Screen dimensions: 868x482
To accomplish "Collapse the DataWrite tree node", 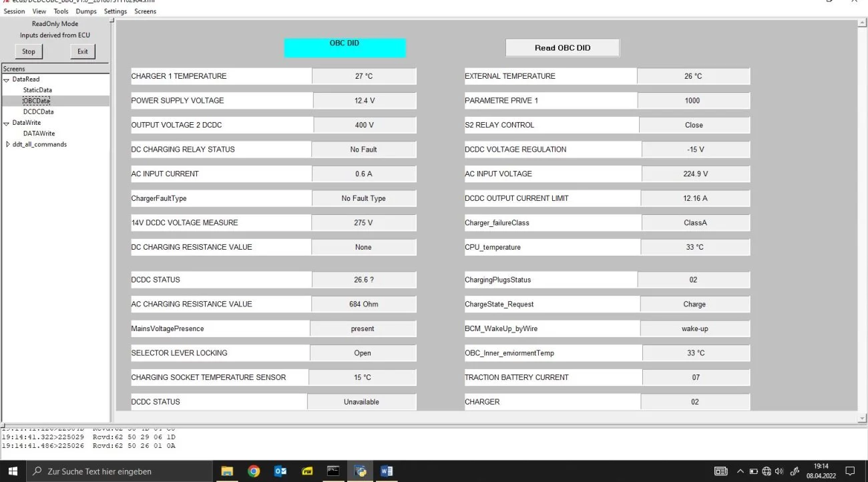I will coord(6,123).
